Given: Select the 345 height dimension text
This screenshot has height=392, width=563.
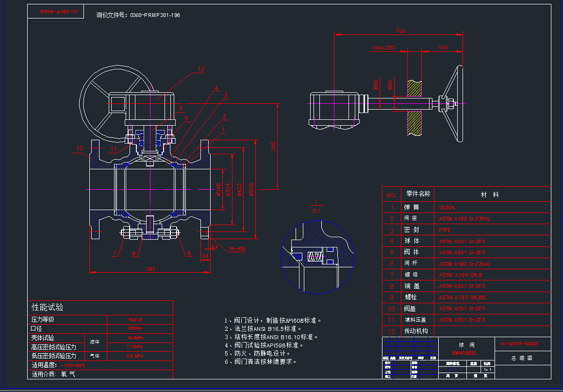Looking at the screenshot, I should pyautogui.click(x=273, y=147).
